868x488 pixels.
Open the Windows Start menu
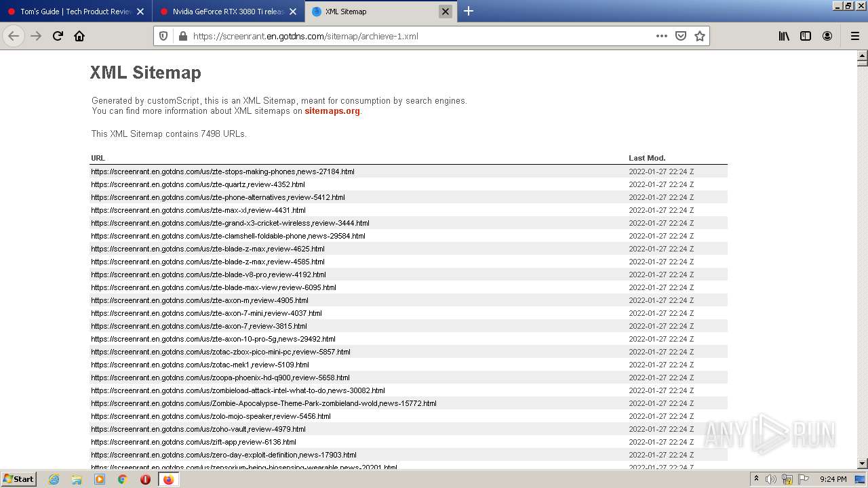(18, 479)
